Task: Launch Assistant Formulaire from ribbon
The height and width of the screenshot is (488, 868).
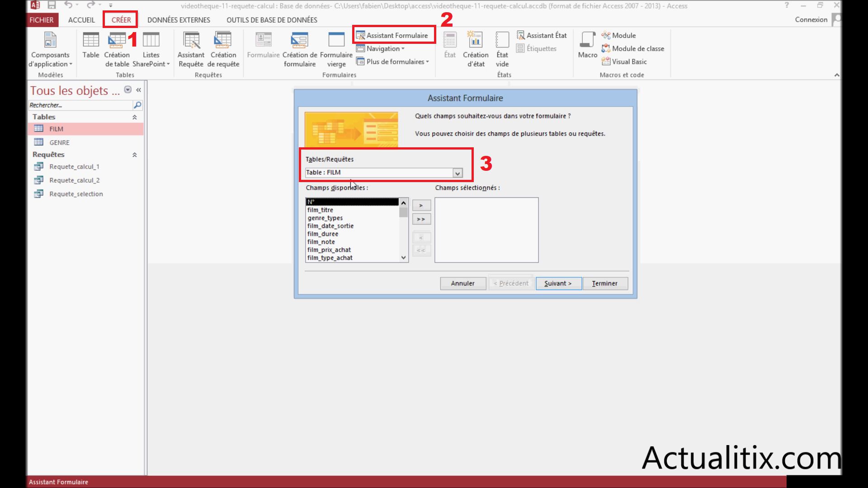Action: (x=392, y=35)
